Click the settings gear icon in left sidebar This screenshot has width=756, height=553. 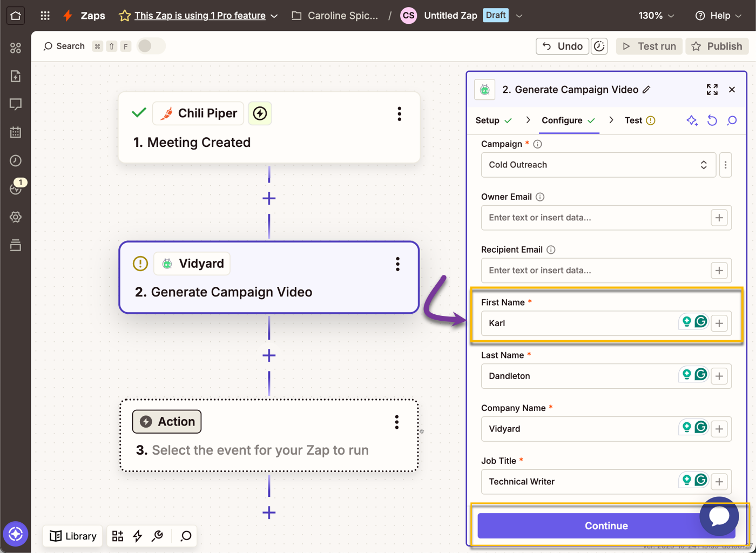(x=16, y=217)
